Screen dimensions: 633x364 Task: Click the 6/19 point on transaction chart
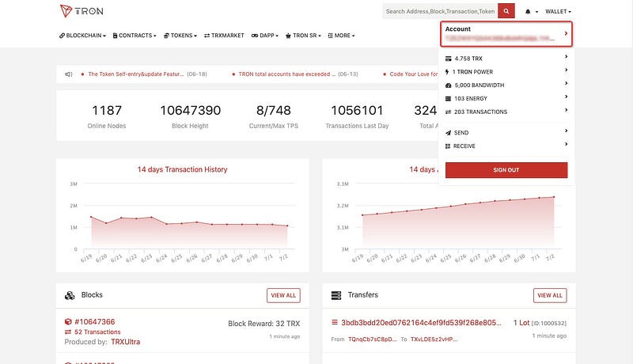click(x=91, y=217)
